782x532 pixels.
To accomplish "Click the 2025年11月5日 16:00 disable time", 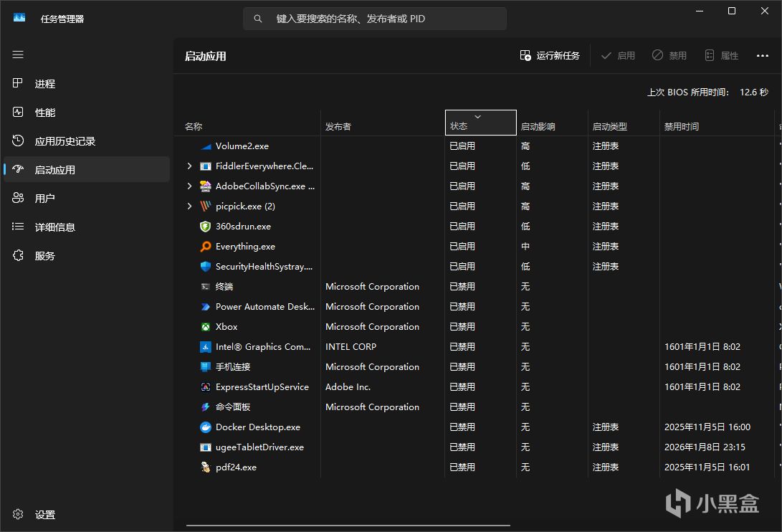I will tap(707, 427).
